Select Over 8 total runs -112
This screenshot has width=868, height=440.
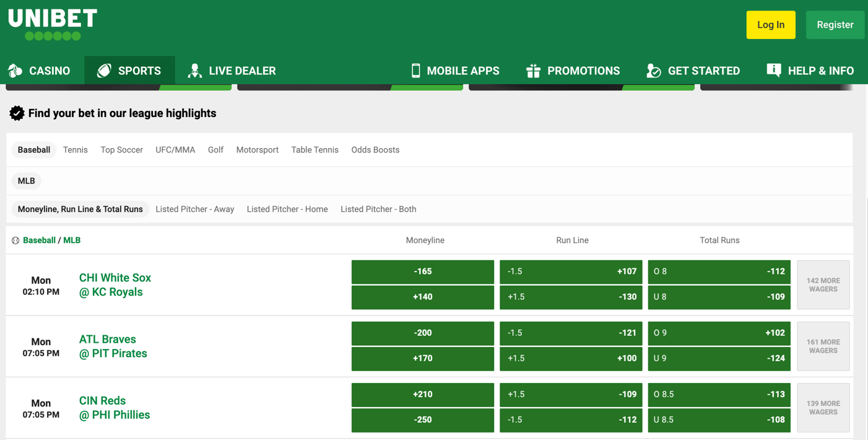pos(719,272)
